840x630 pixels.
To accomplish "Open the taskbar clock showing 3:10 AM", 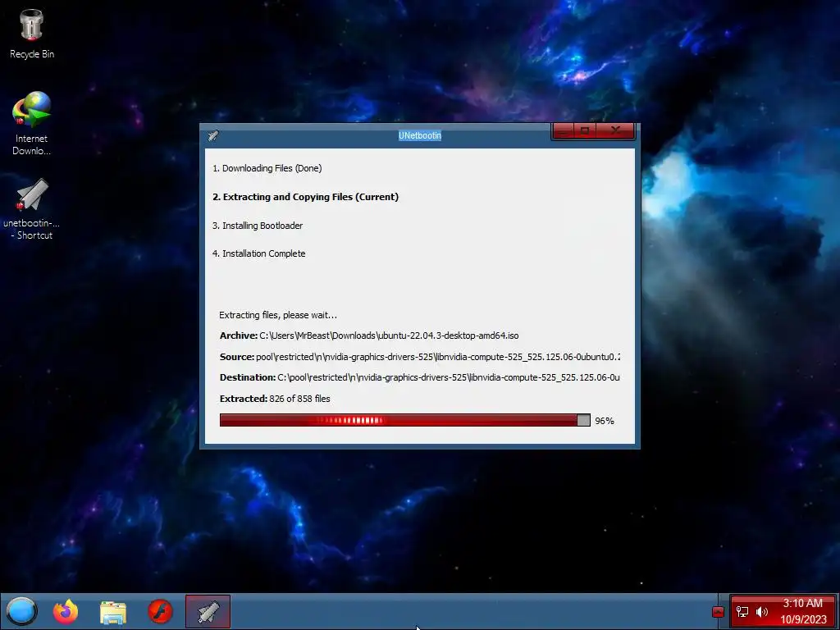I will (803, 611).
